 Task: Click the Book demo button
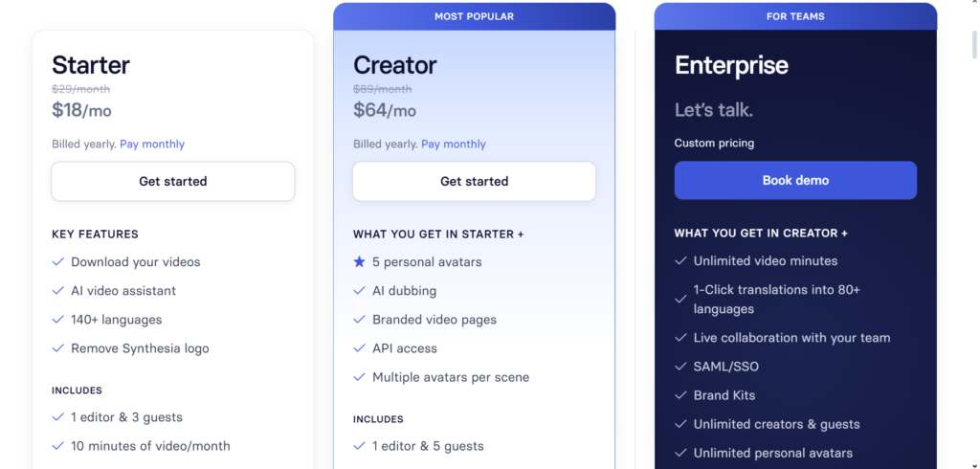(795, 180)
